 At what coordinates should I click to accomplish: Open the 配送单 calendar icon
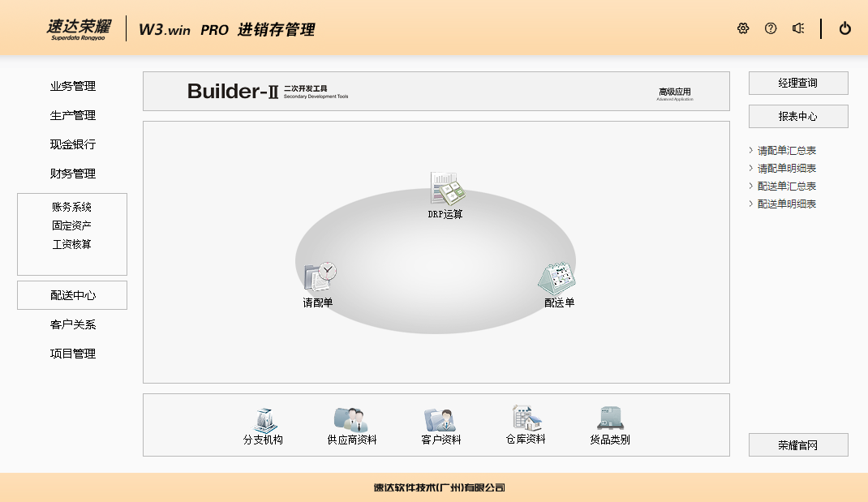558,278
